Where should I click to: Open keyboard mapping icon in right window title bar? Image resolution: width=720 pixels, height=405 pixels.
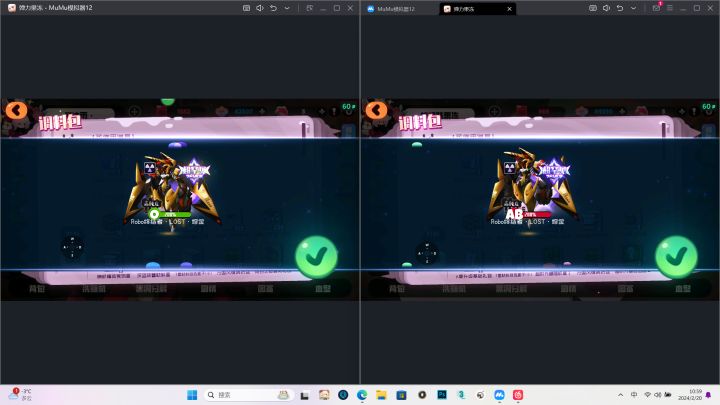click(593, 8)
